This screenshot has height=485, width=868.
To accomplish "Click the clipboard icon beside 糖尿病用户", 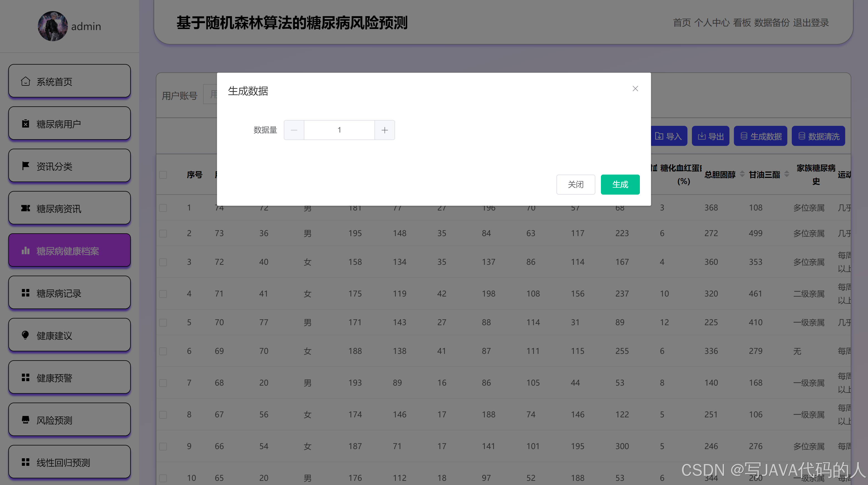I will [x=26, y=124].
